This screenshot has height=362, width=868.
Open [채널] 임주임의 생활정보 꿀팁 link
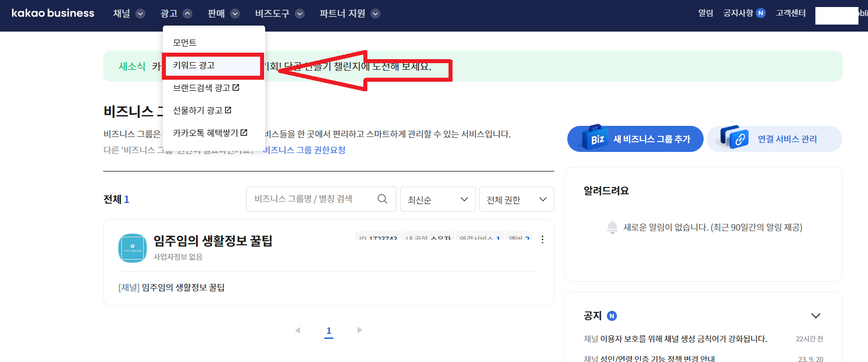pos(171,287)
